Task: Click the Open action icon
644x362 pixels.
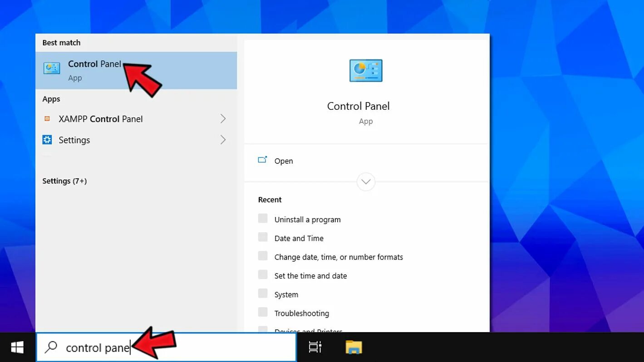Action: click(262, 160)
